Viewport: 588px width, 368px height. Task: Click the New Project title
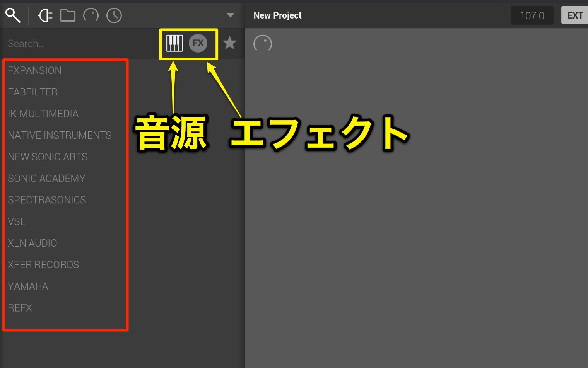[277, 15]
